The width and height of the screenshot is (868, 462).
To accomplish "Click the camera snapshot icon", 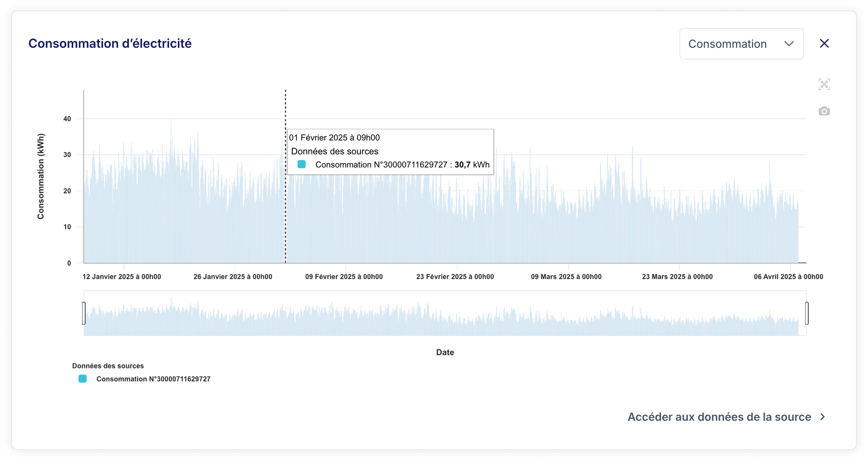I will (824, 111).
